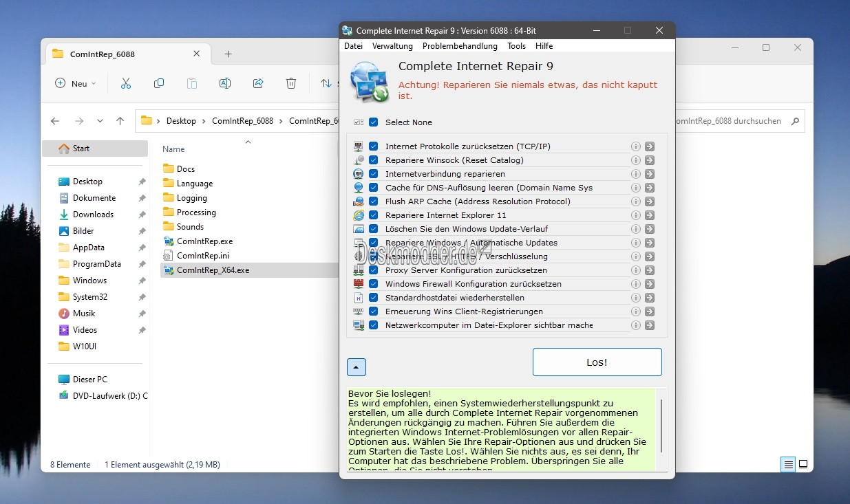Select ComIntRep_6088 Explorer tab
Viewport: 850px width, 504px height.
coord(127,54)
